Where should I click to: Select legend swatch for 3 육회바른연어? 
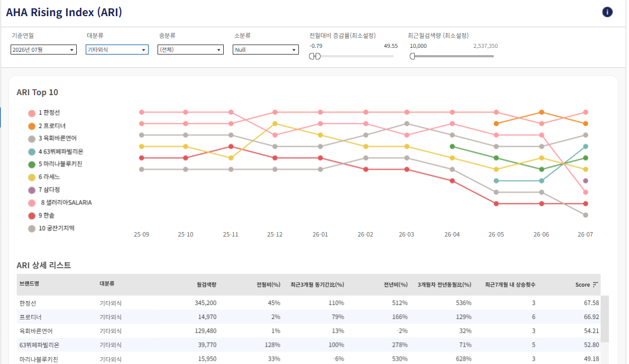(32, 139)
